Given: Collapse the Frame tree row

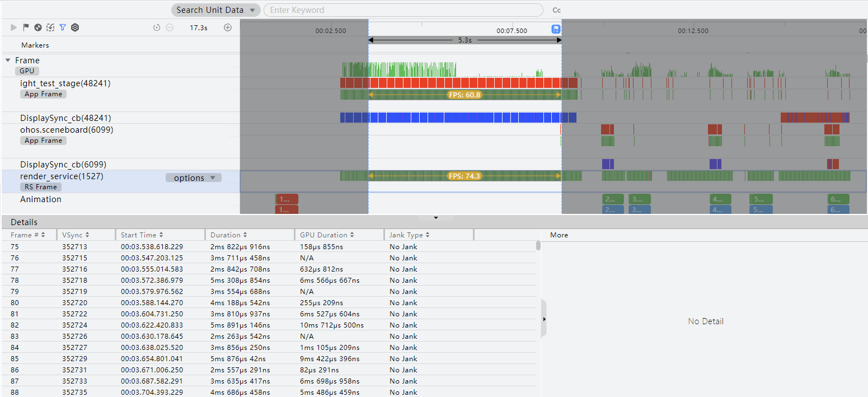Looking at the screenshot, I should pyautogui.click(x=8, y=60).
